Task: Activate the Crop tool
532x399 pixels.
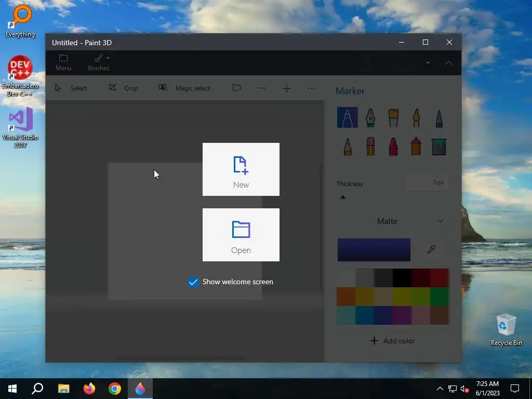Action: point(123,88)
